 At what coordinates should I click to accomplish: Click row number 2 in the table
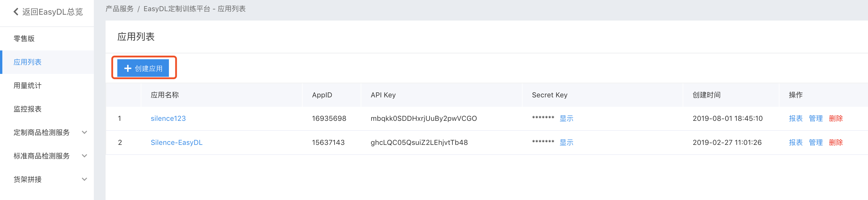point(120,143)
